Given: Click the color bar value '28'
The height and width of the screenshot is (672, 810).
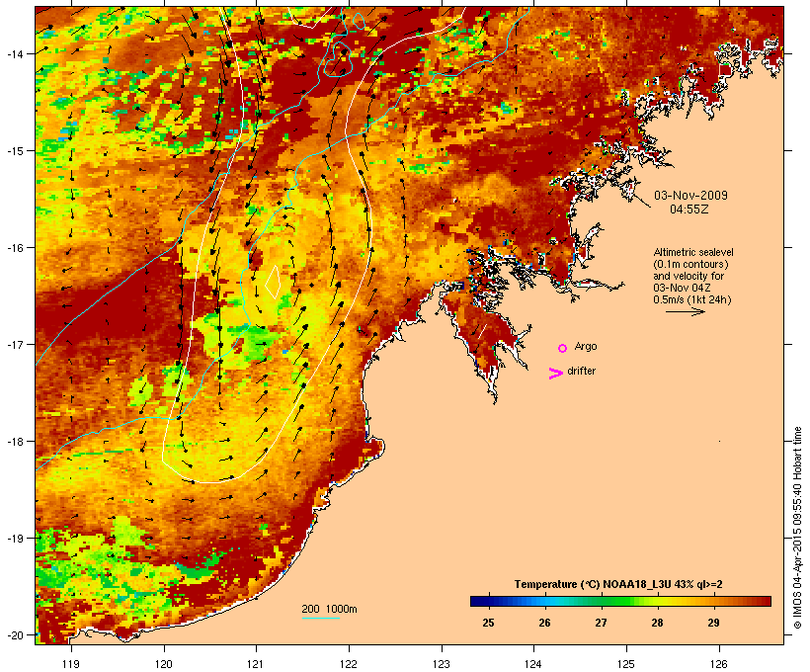Looking at the screenshot, I should pos(657,623).
